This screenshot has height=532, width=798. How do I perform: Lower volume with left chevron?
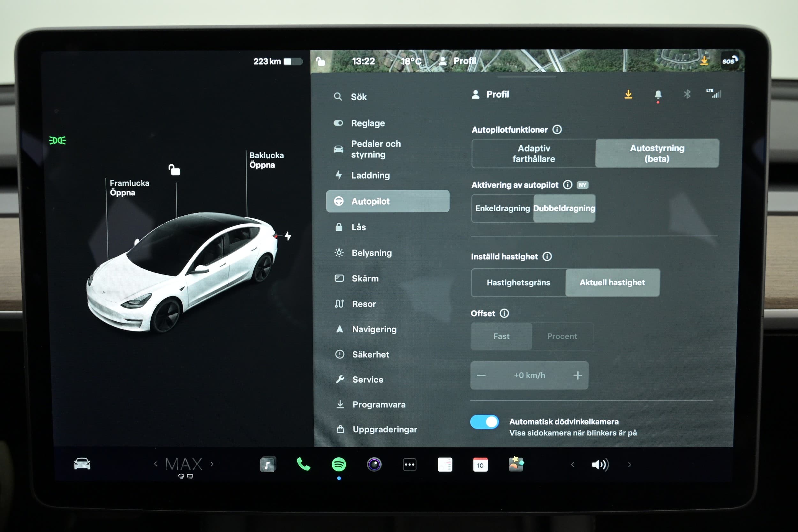tap(572, 464)
